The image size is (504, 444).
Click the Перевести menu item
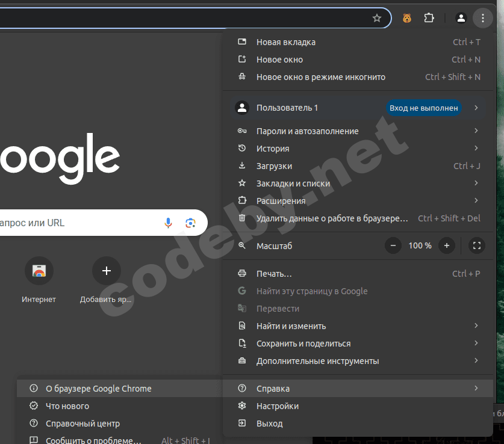coord(358,309)
